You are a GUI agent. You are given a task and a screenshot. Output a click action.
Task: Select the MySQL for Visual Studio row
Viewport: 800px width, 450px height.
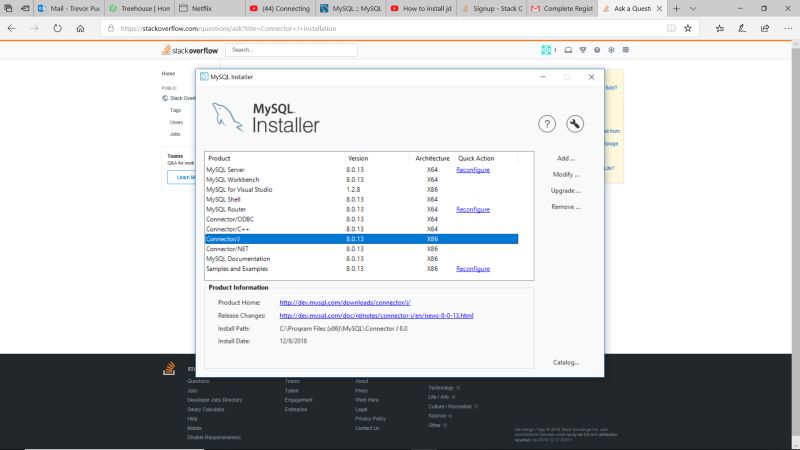pyautogui.click(x=361, y=189)
